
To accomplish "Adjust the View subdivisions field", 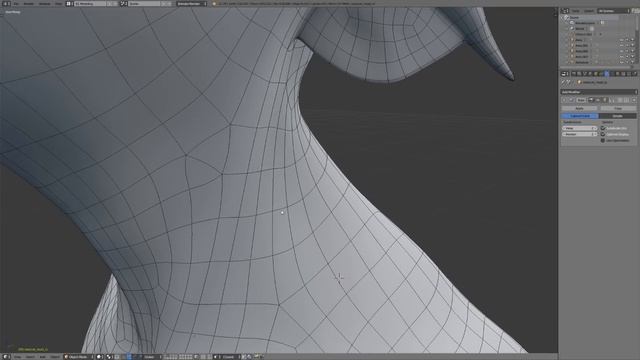I will (x=579, y=128).
